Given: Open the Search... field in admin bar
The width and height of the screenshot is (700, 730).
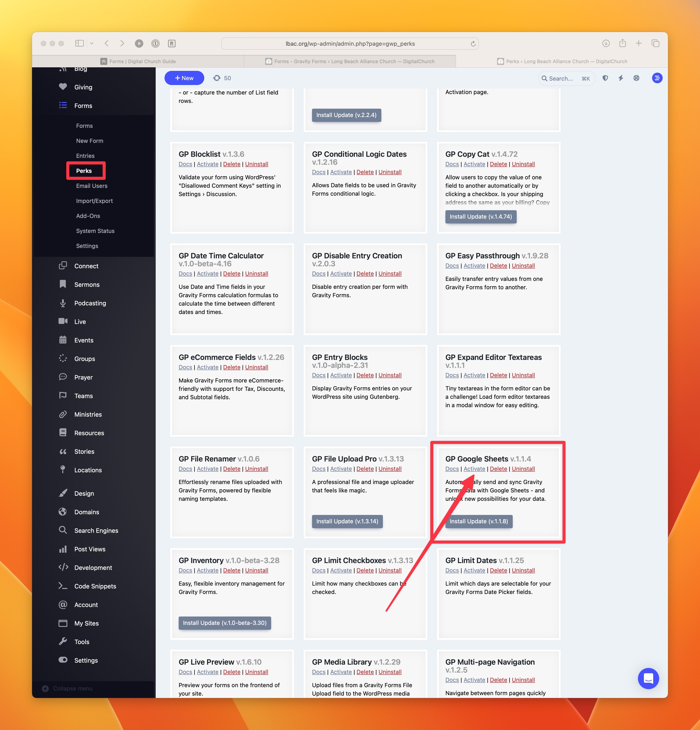Looking at the screenshot, I should (x=567, y=78).
